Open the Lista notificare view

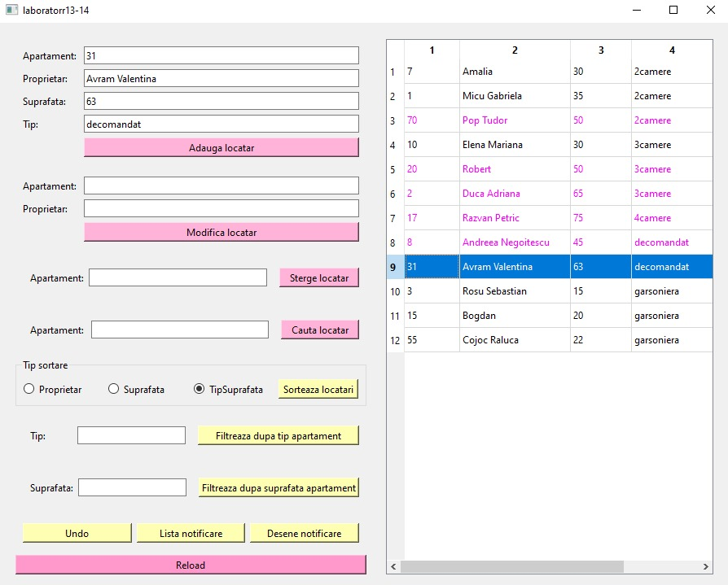click(191, 533)
